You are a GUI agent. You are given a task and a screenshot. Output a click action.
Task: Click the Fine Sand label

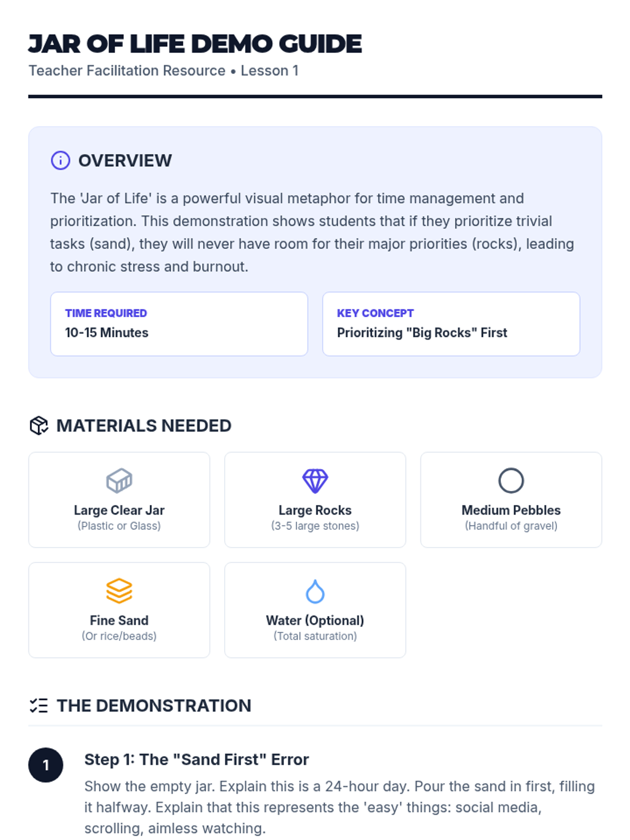119,621
